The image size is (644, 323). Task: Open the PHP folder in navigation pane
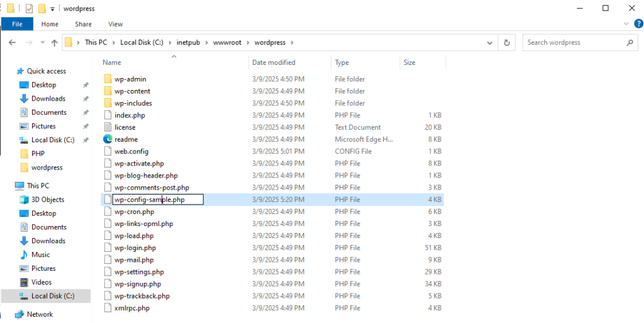38,154
